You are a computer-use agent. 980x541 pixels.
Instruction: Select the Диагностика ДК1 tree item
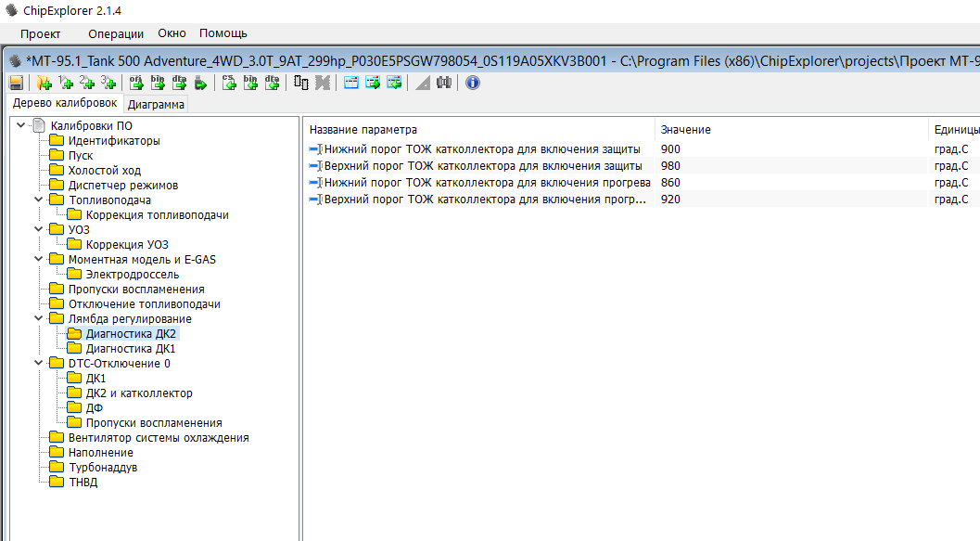[x=130, y=349]
